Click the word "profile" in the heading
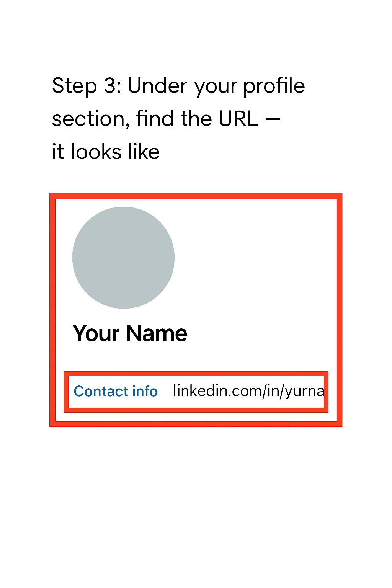This screenshot has width=392, height=588. point(274,86)
